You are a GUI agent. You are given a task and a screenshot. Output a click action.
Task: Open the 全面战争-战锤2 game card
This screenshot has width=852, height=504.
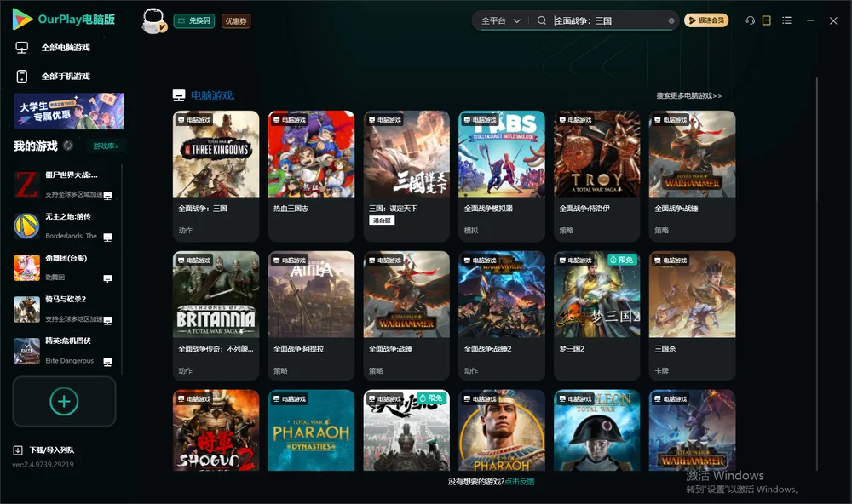502,316
